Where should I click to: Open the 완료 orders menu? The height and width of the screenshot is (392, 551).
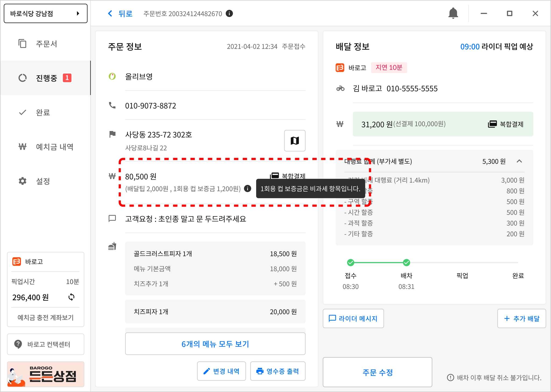[43, 112]
